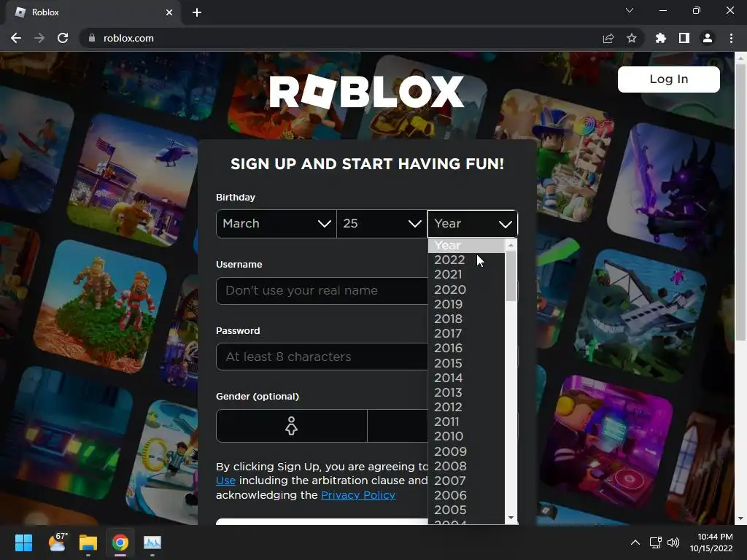Pick 2009 in the year list

point(466,451)
